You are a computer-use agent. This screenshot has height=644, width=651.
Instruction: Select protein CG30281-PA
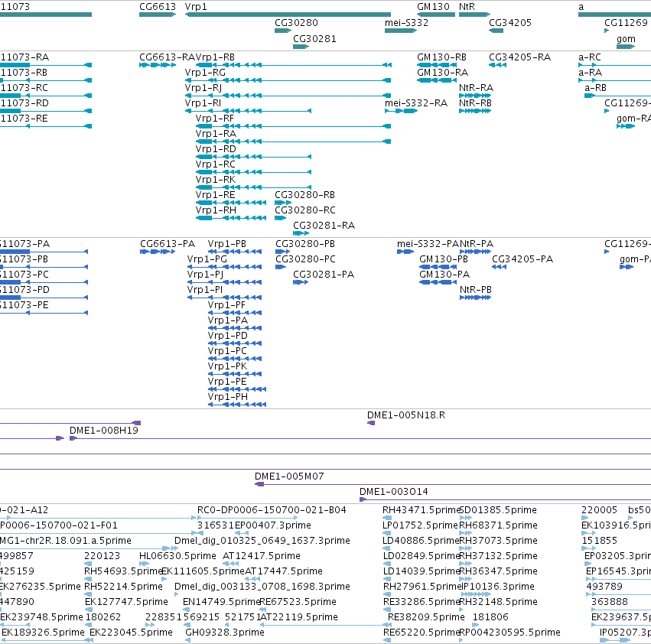click(x=301, y=282)
